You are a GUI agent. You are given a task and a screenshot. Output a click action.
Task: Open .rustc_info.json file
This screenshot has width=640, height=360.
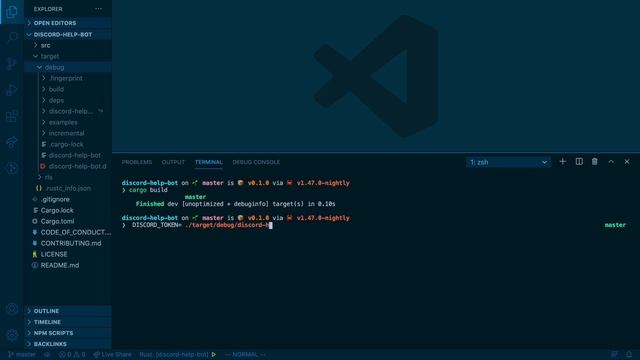coord(68,189)
